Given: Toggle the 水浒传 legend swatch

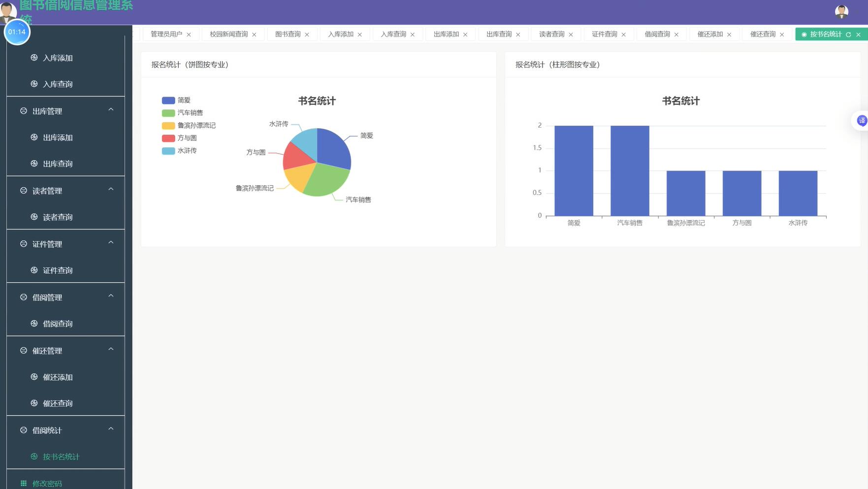Looking at the screenshot, I should 168,151.
